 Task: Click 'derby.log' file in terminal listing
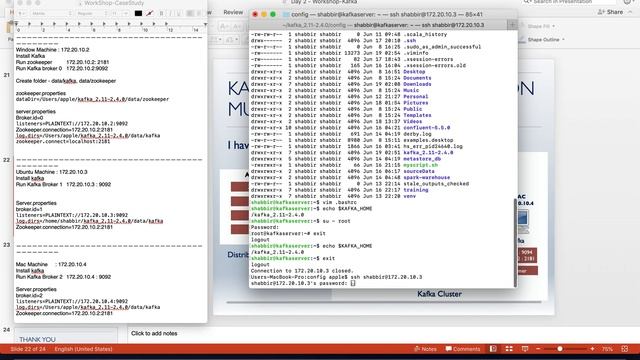(x=417, y=134)
